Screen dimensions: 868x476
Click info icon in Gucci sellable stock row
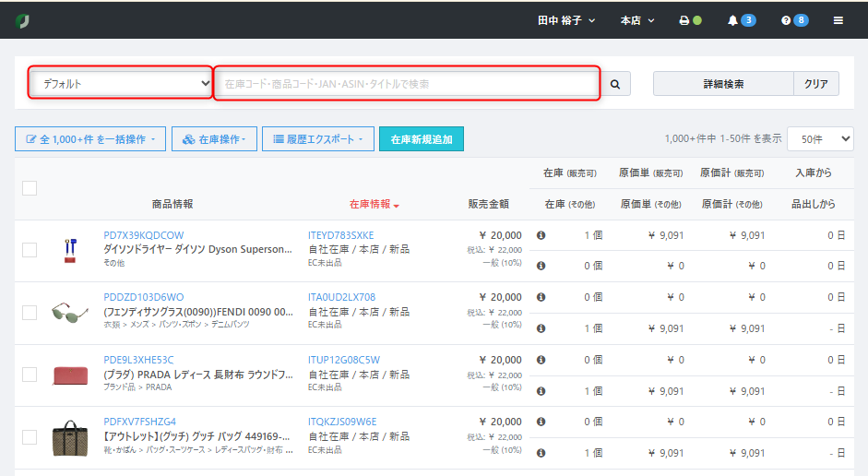coord(541,422)
